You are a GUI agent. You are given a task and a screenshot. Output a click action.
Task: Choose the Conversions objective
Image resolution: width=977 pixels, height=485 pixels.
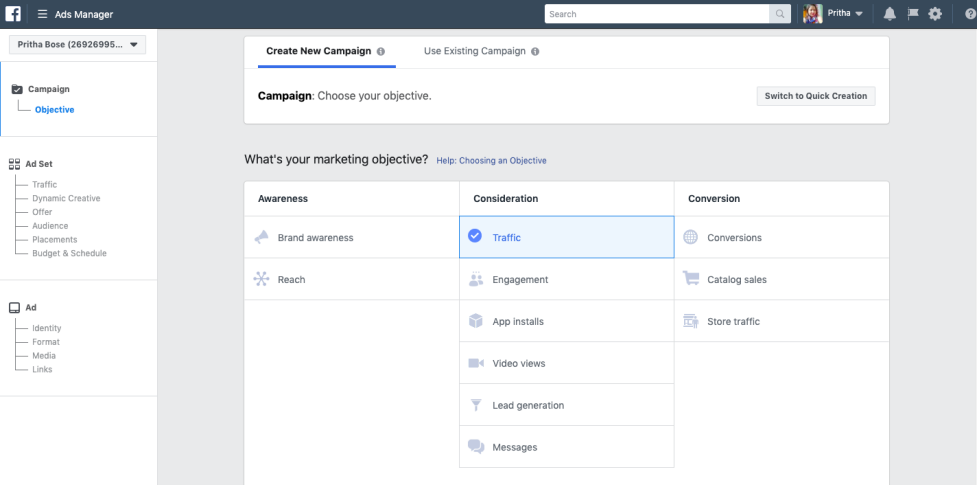click(x=780, y=238)
